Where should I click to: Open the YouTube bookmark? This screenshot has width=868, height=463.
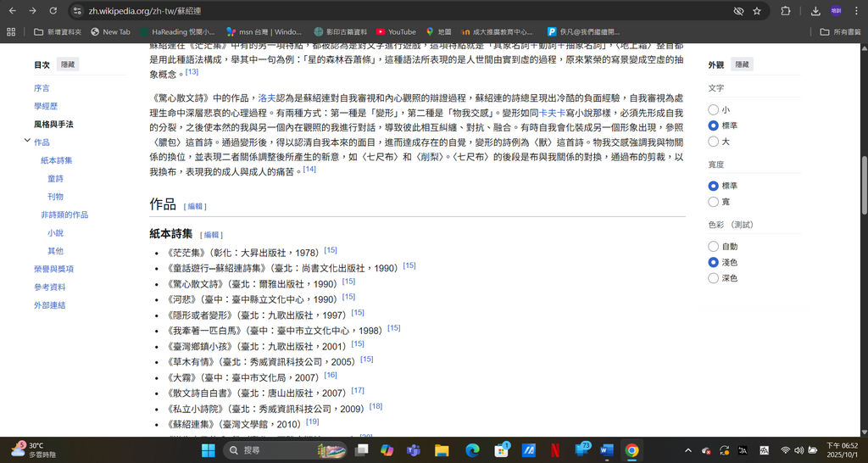pyautogui.click(x=395, y=32)
